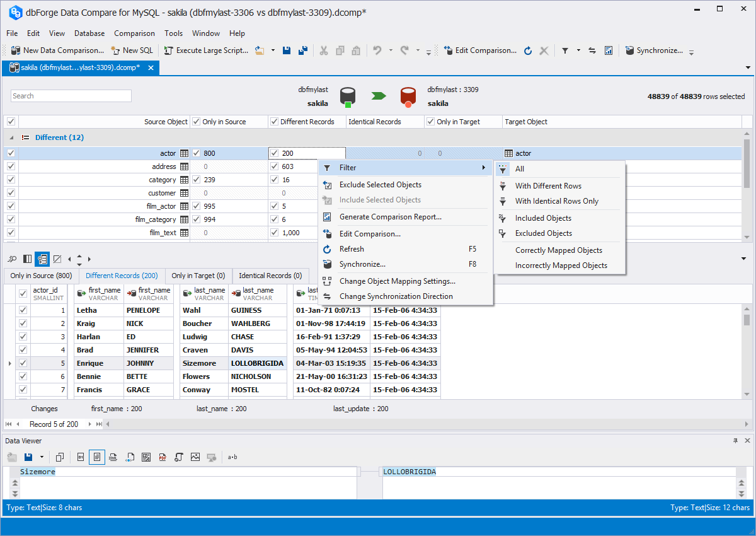Click the image view icon in Data Viewer
The image size is (756, 536).
pos(195,457)
